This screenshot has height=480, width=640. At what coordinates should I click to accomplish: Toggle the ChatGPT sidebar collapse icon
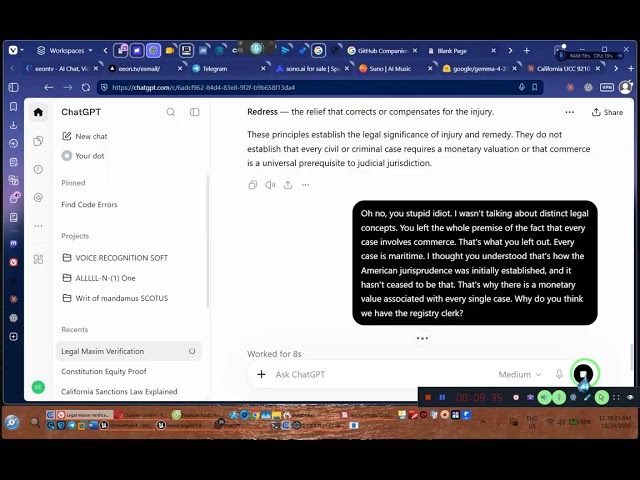coord(195,112)
